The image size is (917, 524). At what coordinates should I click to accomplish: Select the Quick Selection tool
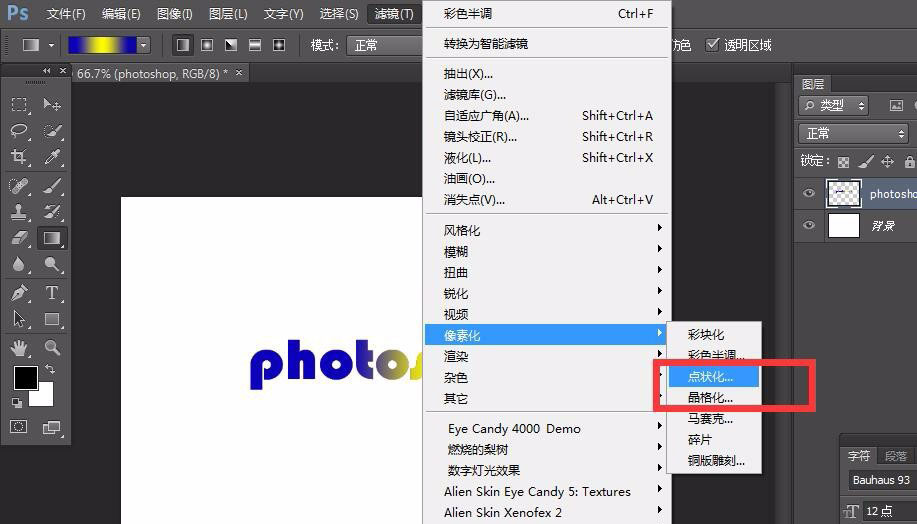click(52, 131)
